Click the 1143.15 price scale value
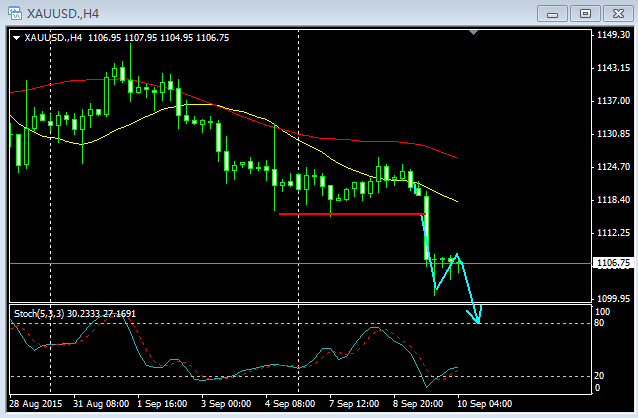Image resolution: width=638 pixels, height=418 pixels. [613, 68]
